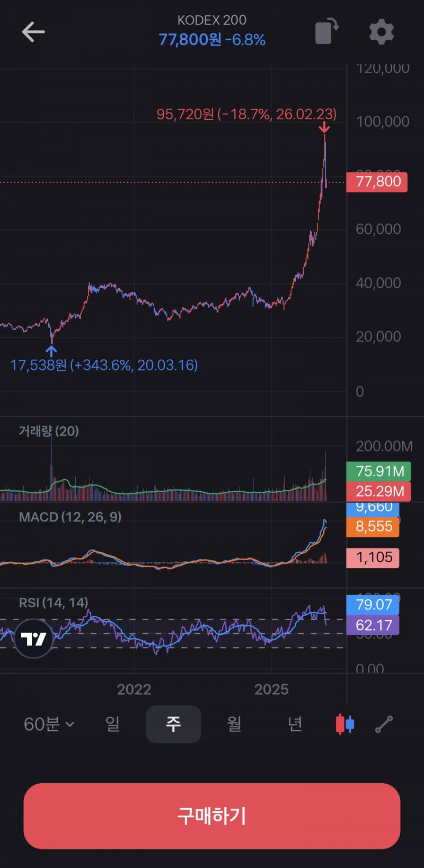This screenshot has height=868, width=424.
Task: Switch to candlestick chart type
Action: point(345,724)
